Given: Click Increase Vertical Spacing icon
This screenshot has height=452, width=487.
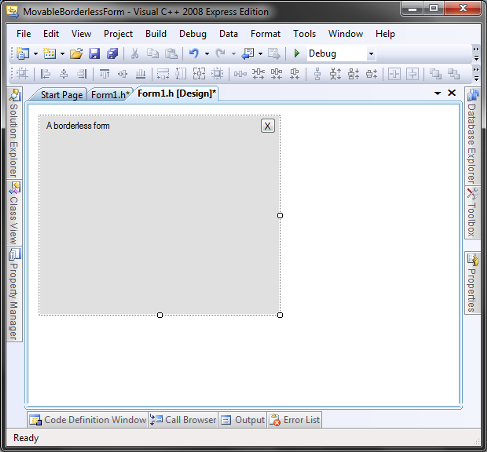Looking at the screenshot, I should [x=335, y=74].
